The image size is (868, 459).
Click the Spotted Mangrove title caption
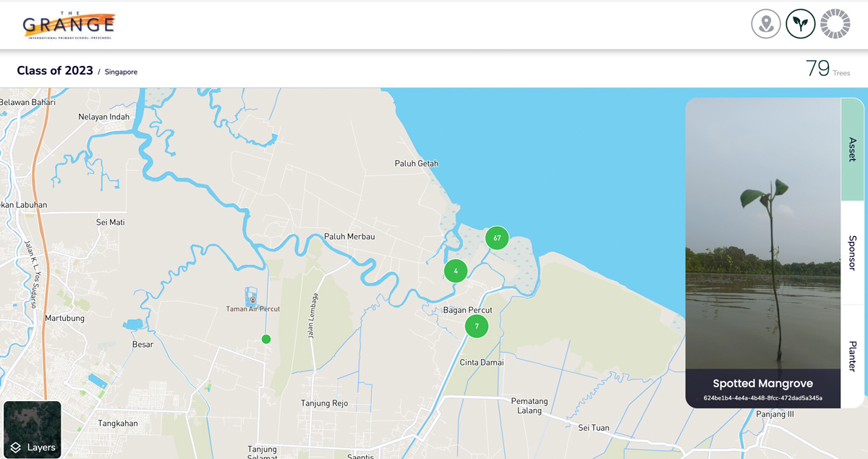(x=763, y=384)
